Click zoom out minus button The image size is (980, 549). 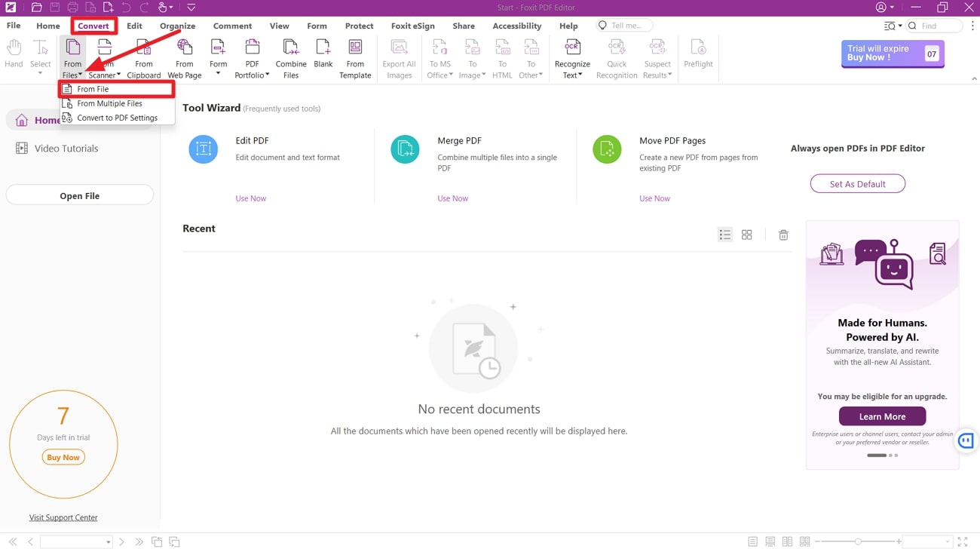(x=818, y=541)
